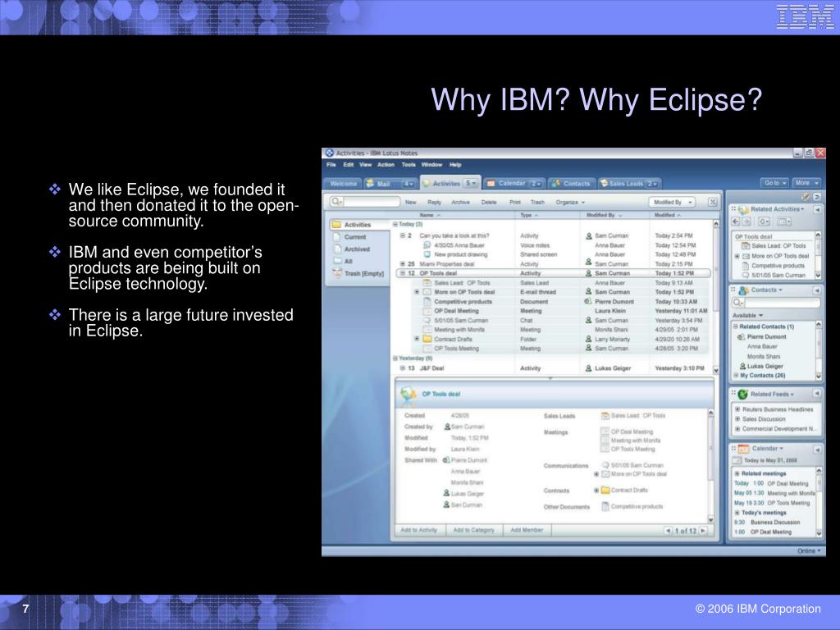Click the previous item arrow beside 1 of 12
840x630 pixels.
(x=668, y=531)
